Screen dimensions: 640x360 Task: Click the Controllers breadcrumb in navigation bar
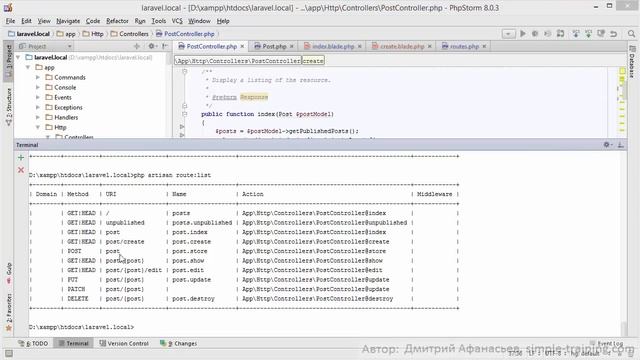(129, 34)
